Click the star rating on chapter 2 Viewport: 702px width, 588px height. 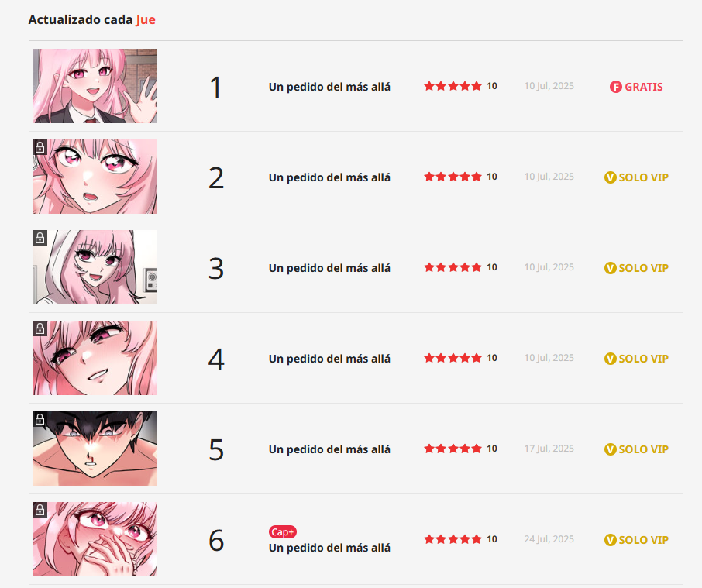453,177
